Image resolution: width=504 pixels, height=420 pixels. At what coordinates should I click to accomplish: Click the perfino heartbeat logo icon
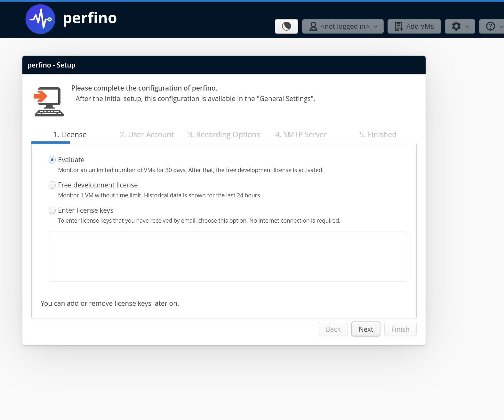click(x=40, y=19)
